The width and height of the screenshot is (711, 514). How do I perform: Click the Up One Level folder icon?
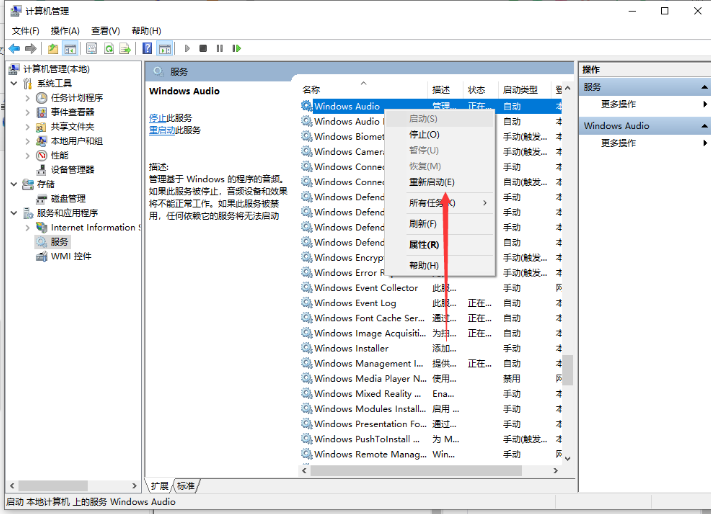(x=52, y=48)
